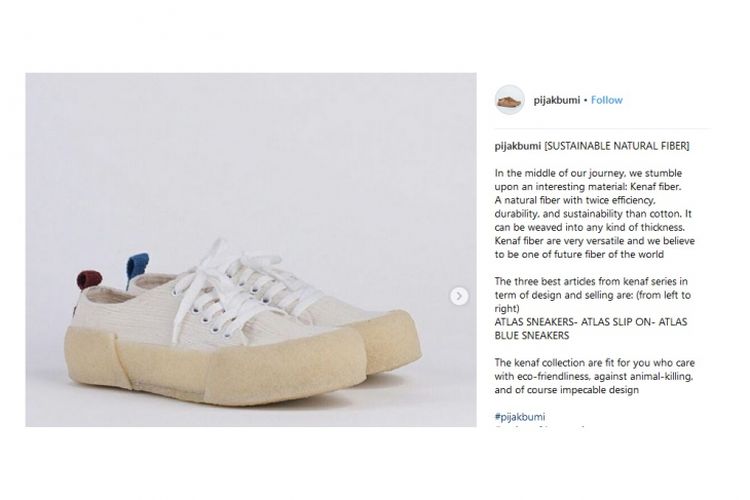Click the empty grey backdrop above shoes
The image size is (750, 500).
251,153
